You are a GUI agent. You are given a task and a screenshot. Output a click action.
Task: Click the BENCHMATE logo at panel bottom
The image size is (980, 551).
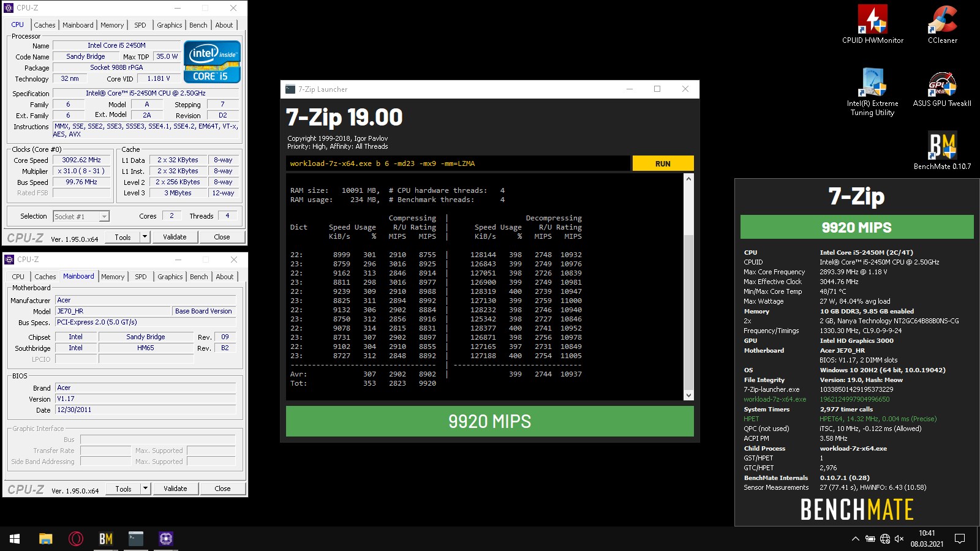(x=857, y=509)
